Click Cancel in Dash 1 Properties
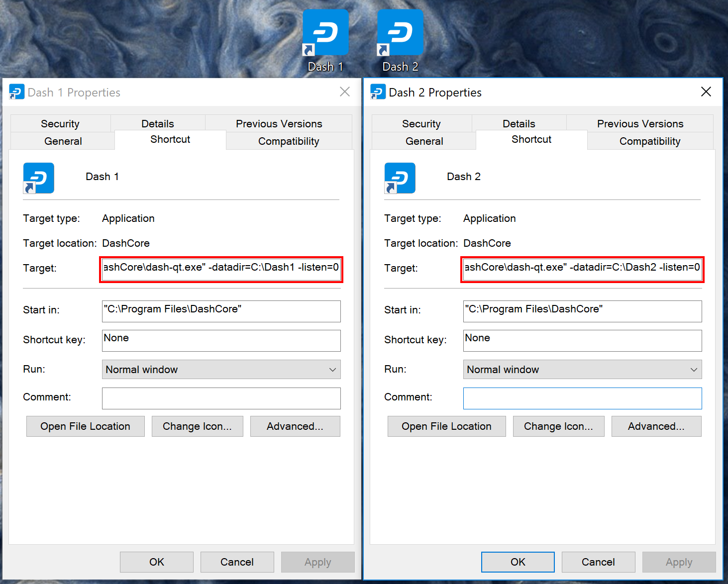728x584 pixels. coord(237,562)
